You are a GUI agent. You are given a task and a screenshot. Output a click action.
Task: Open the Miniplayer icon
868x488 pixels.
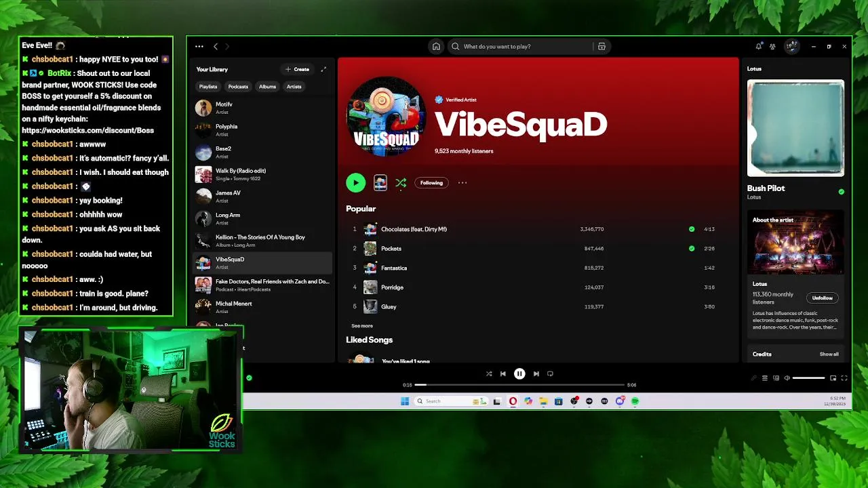833,378
